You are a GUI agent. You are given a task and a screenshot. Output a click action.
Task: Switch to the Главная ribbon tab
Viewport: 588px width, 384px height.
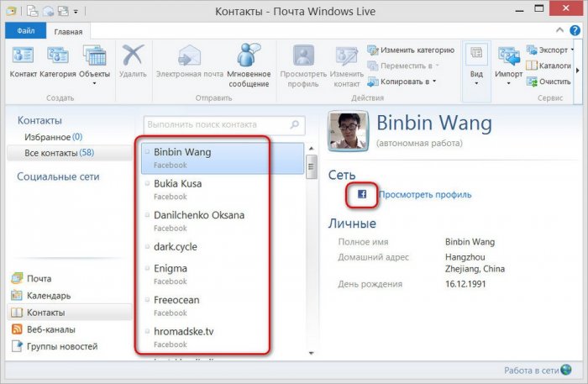tap(68, 32)
